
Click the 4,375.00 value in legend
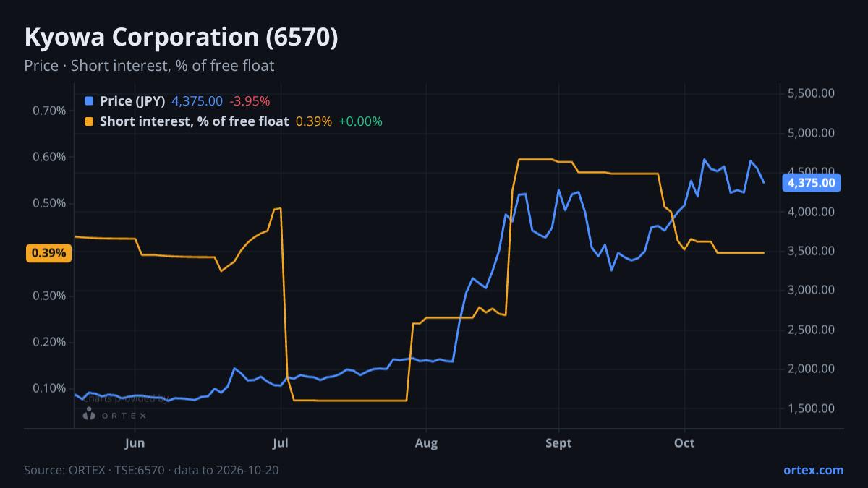[x=197, y=101]
